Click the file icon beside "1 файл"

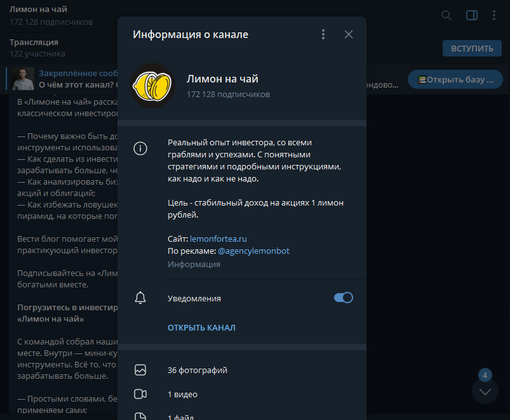click(x=140, y=416)
